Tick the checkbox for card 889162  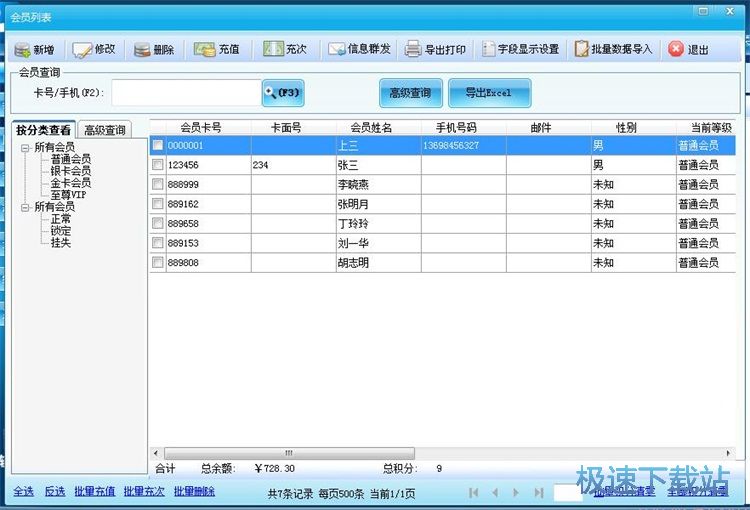tap(158, 203)
